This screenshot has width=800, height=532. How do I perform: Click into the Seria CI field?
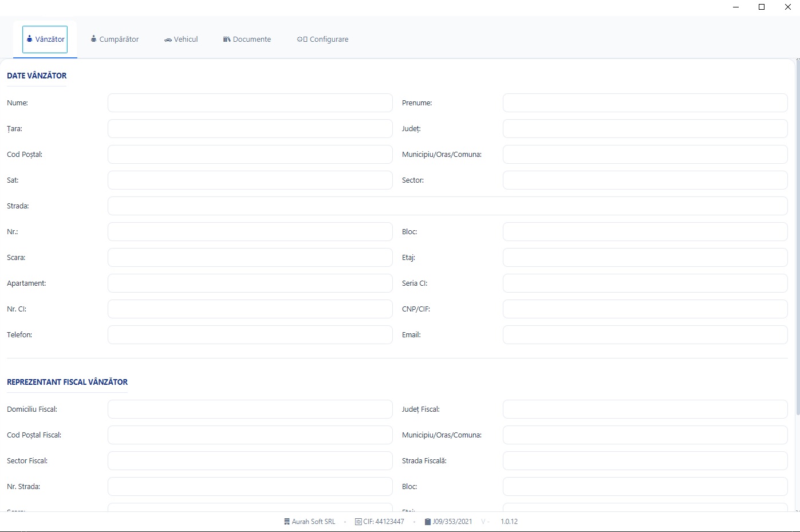coord(645,283)
